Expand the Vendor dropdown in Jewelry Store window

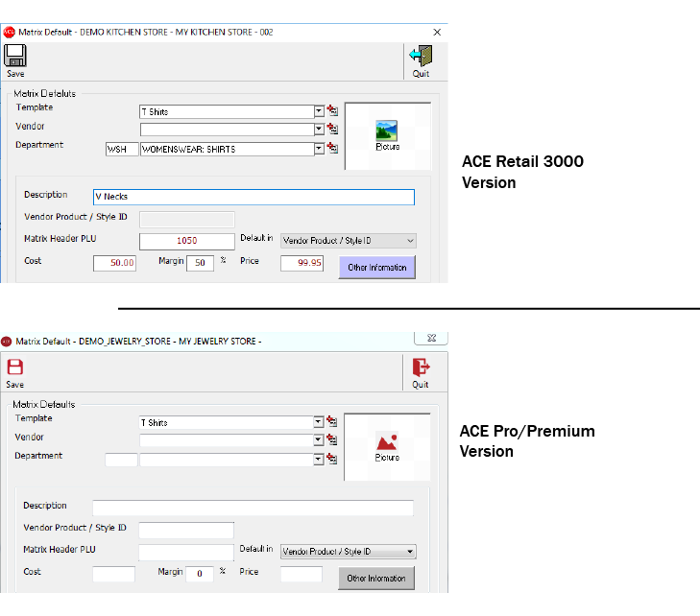318,440
